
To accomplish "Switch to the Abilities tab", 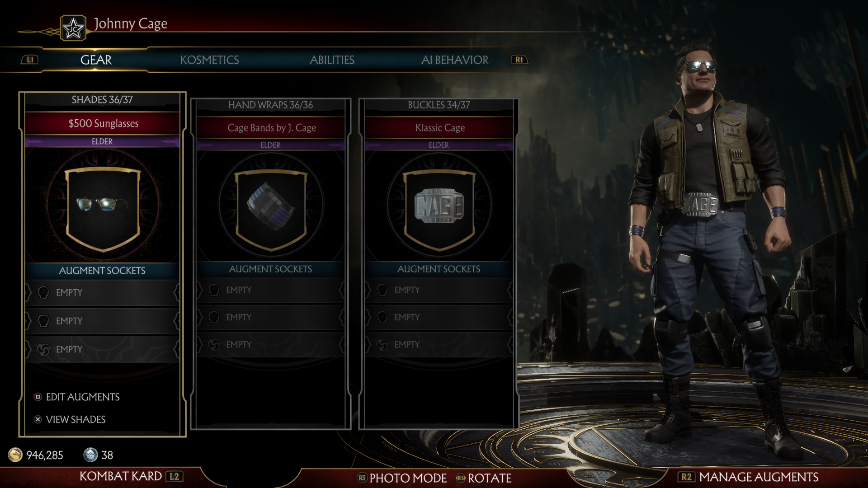I will point(332,60).
